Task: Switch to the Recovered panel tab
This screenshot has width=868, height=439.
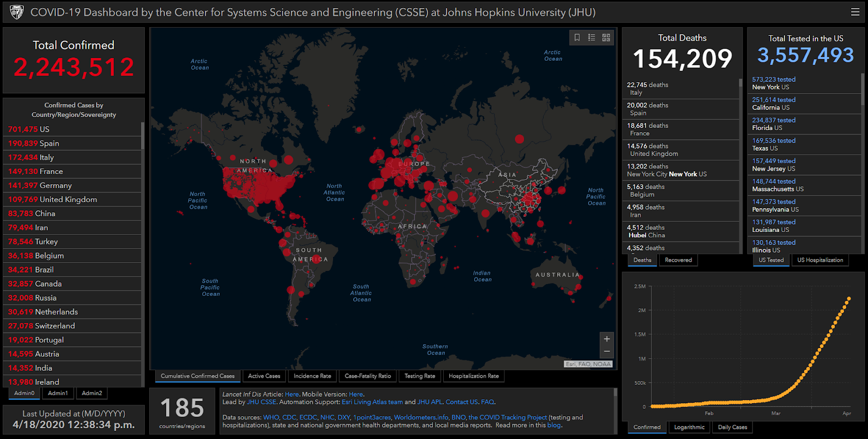Action: [x=678, y=260]
